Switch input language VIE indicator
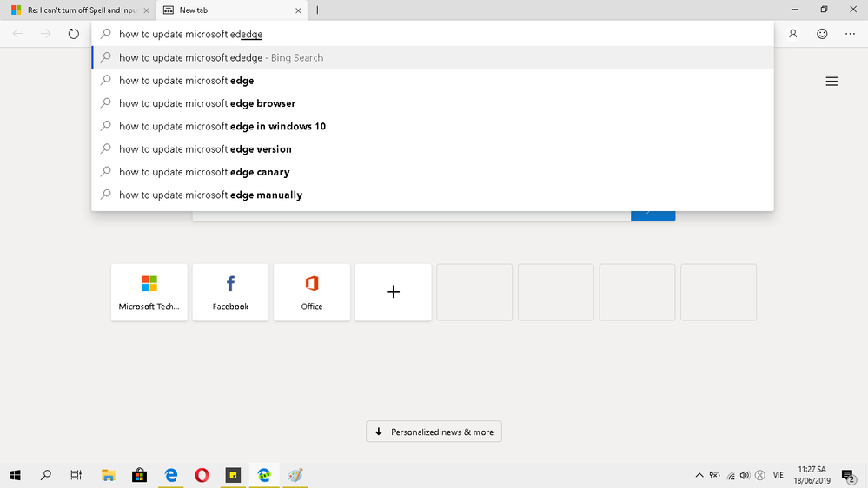This screenshot has height=488, width=868. [x=779, y=475]
